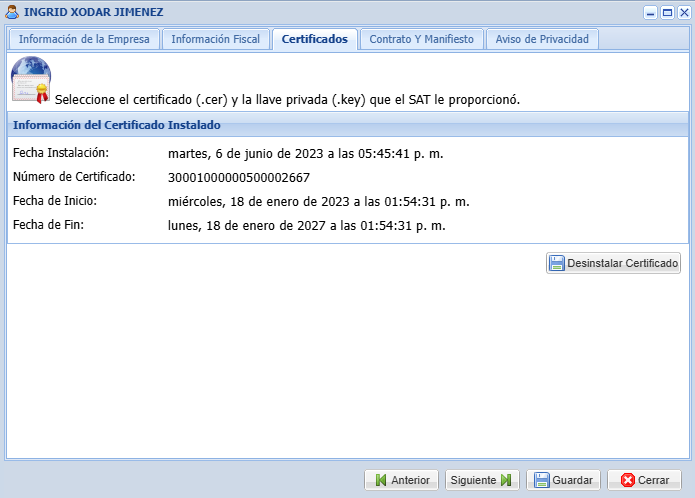This screenshot has width=695, height=498.
Task: Save changes with the Guardar button
Action: click(564, 480)
